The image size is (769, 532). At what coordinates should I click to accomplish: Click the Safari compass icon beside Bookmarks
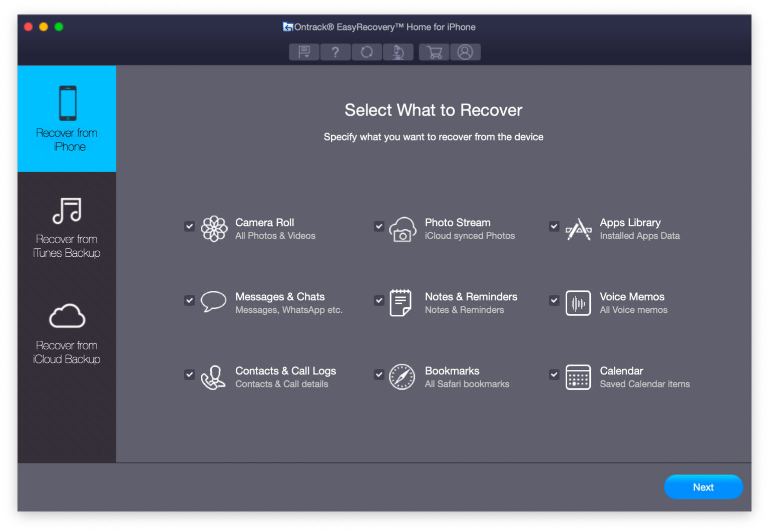click(402, 377)
